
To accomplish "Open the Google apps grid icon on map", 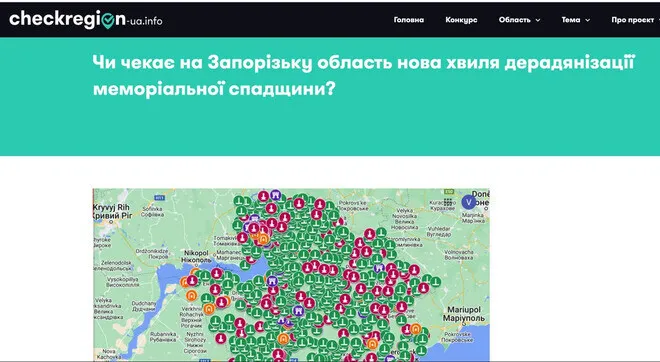I will click(x=448, y=202).
